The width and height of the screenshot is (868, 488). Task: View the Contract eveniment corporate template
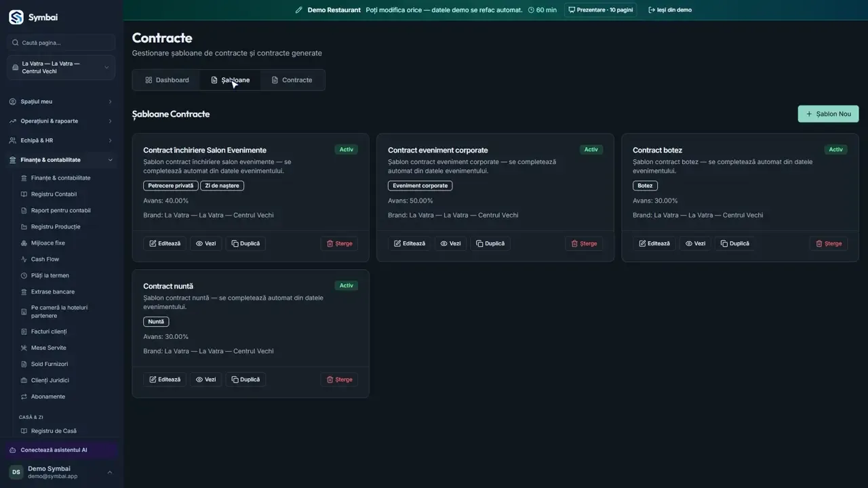pos(450,243)
